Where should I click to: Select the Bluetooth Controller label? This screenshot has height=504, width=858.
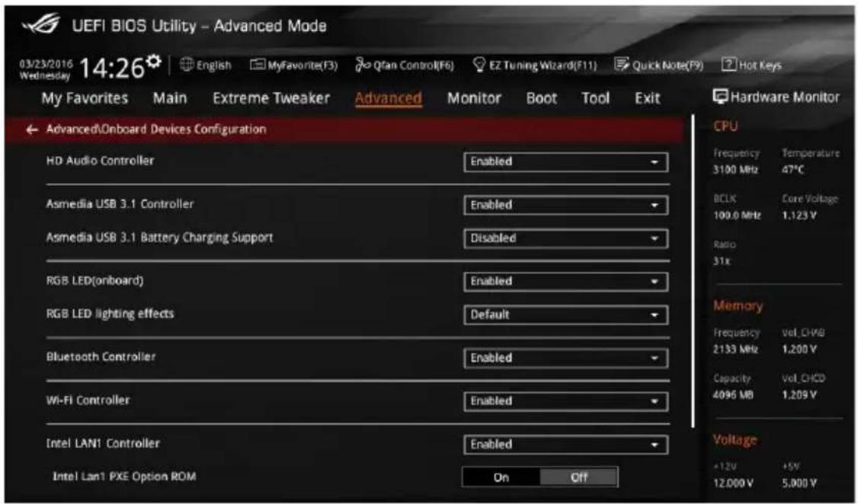click(x=101, y=356)
